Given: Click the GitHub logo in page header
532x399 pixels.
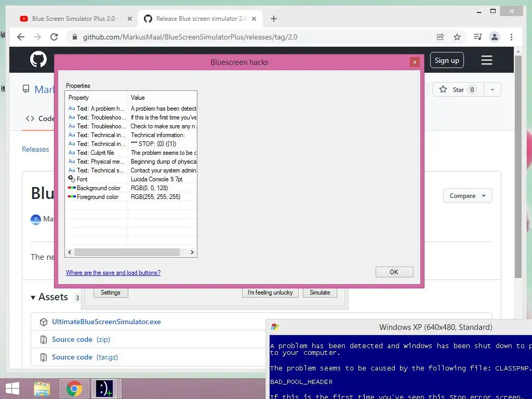Looking at the screenshot, I should coord(38,59).
